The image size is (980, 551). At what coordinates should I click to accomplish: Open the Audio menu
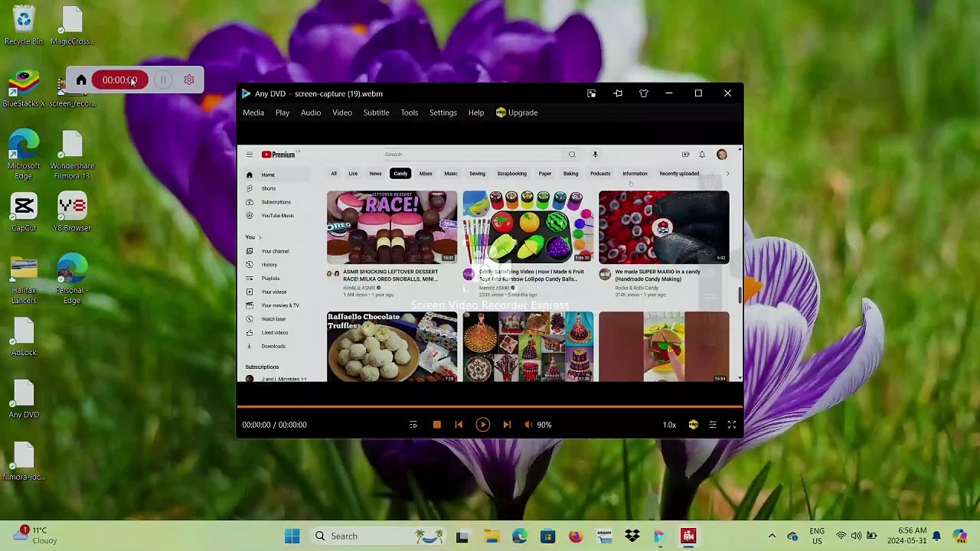coord(311,112)
